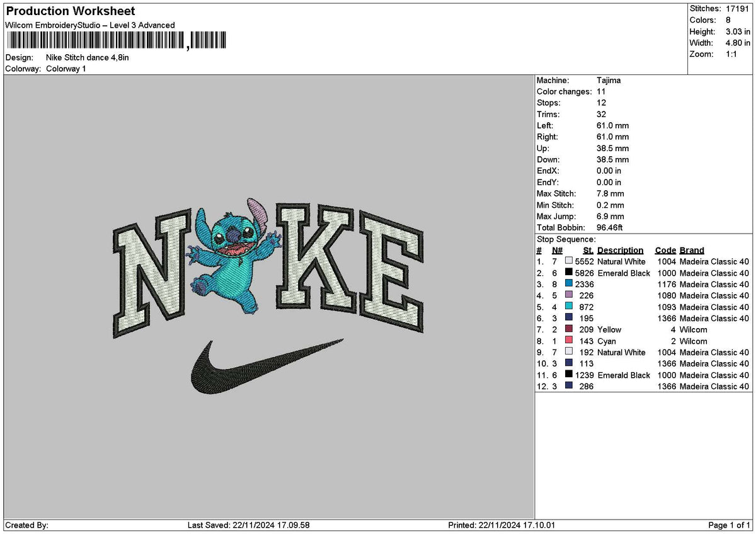Click the 'Stop Sequence:' heading
This screenshot has height=534, width=756.
point(566,239)
